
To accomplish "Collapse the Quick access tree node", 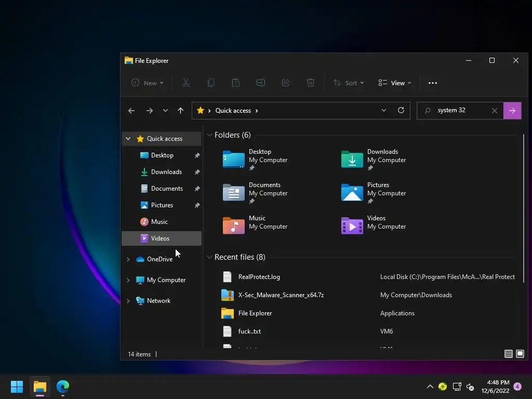I will pos(128,138).
